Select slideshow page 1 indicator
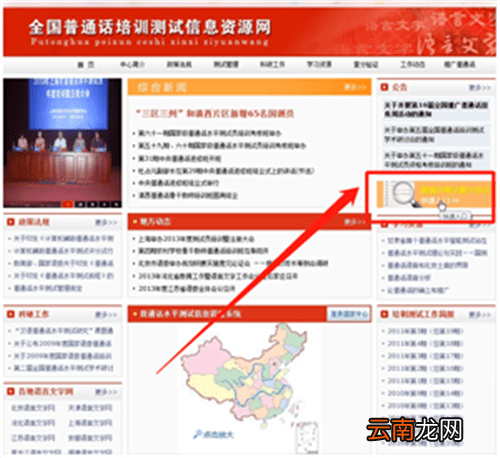The height and width of the screenshot is (458, 500). click(68, 204)
